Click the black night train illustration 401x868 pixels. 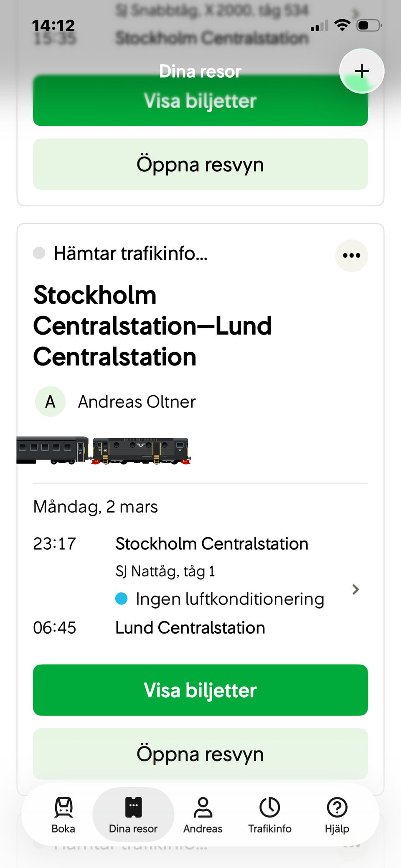[104, 451]
